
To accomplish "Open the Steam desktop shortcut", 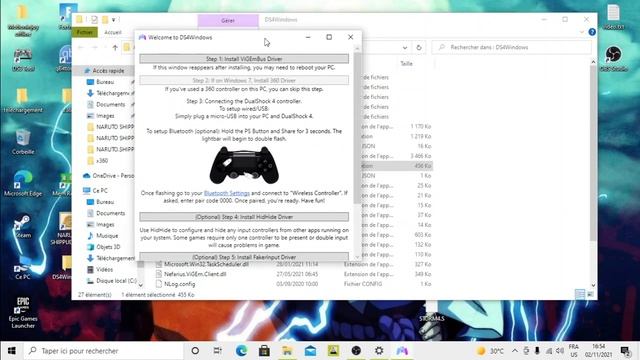I will pyautogui.click(x=22, y=227).
